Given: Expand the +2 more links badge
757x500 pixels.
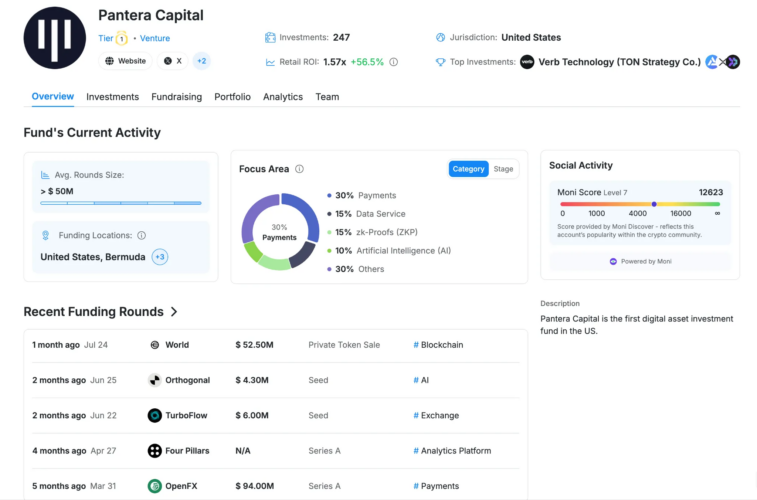Looking at the screenshot, I should point(201,61).
